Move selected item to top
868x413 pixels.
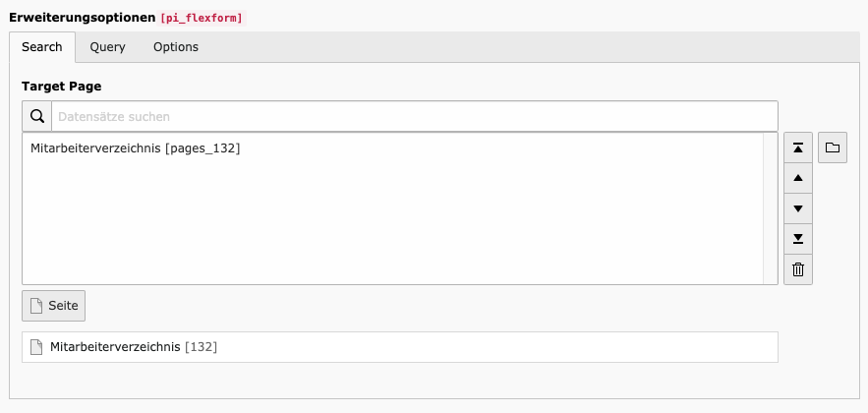click(798, 147)
